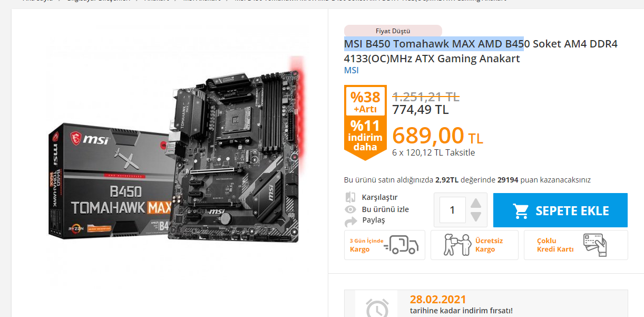Click the Paylaş share arrow icon
644x317 pixels.
click(350, 221)
